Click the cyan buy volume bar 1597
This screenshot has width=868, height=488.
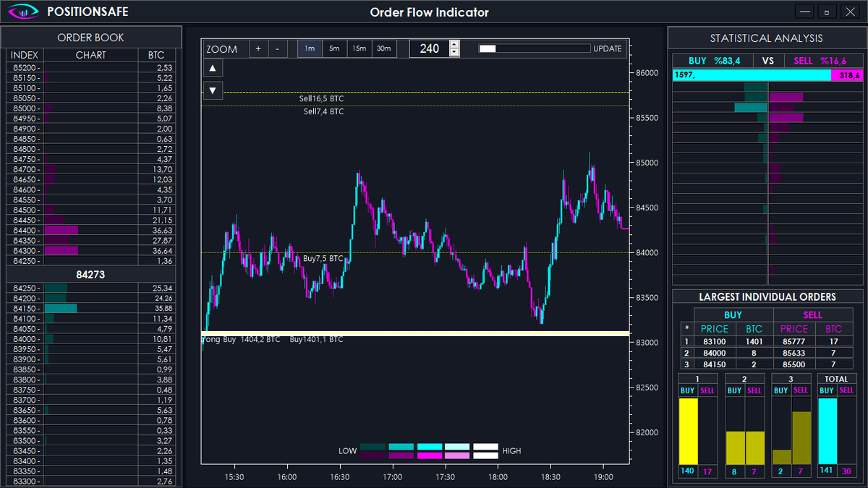click(752, 75)
